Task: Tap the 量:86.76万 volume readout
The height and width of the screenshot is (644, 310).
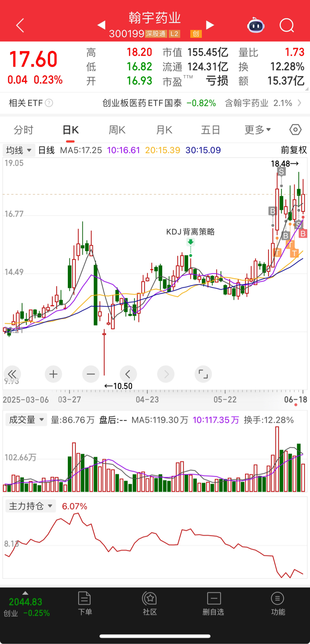Action: (73, 420)
